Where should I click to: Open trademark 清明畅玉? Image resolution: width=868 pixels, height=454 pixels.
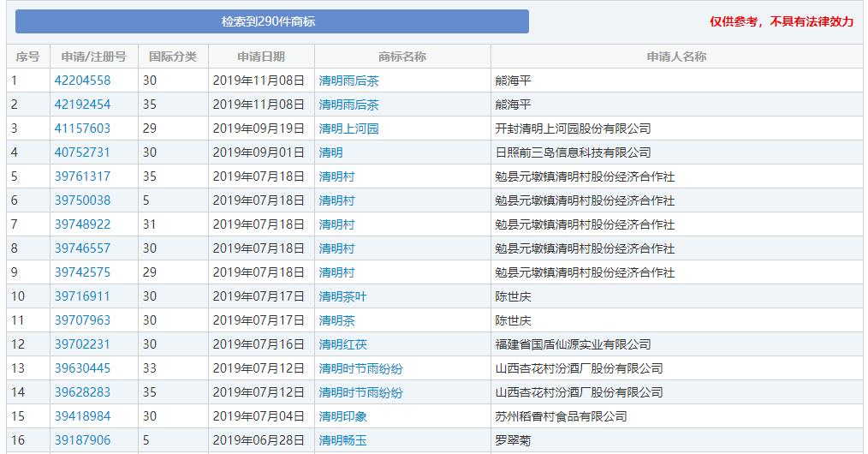click(x=342, y=440)
